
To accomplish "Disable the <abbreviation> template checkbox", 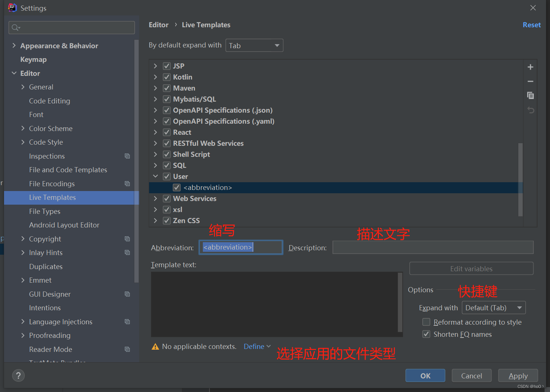I will coord(177,187).
